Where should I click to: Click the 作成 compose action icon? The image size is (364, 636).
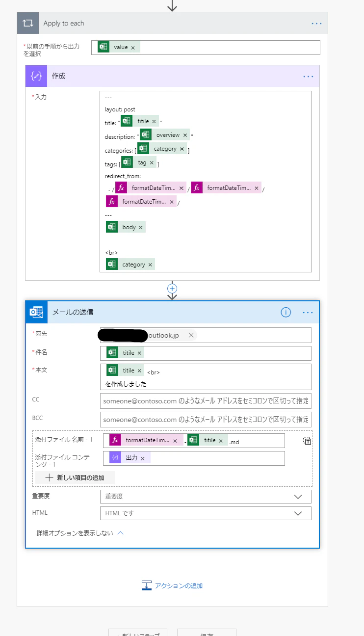(36, 76)
